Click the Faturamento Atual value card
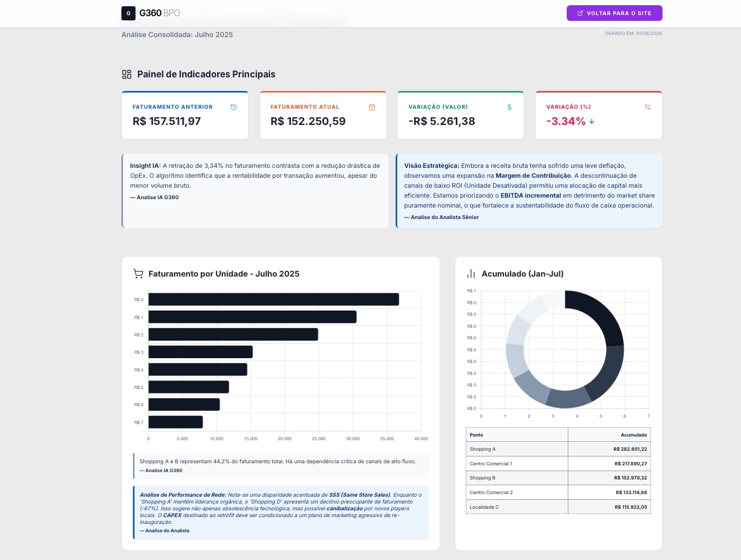Viewport: 741px width, 560px height. [323, 116]
